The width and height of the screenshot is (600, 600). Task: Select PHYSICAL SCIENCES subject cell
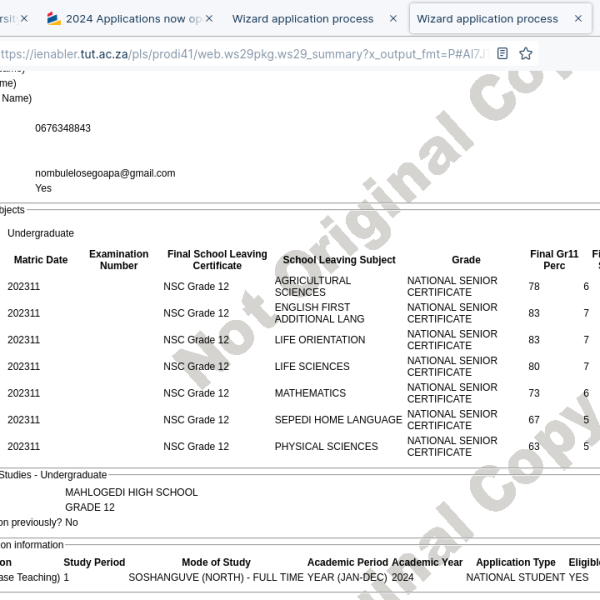click(326, 447)
